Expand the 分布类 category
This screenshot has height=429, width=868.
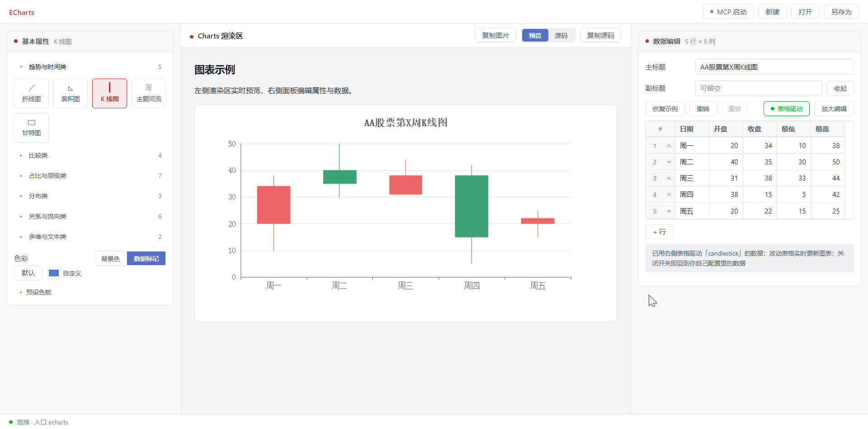coord(90,196)
